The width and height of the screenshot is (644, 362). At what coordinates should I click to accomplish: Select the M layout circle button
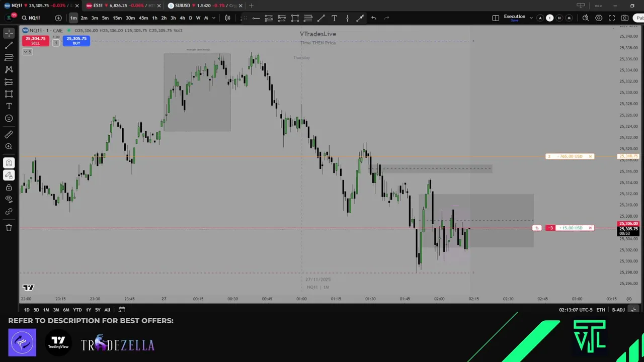[569, 18]
